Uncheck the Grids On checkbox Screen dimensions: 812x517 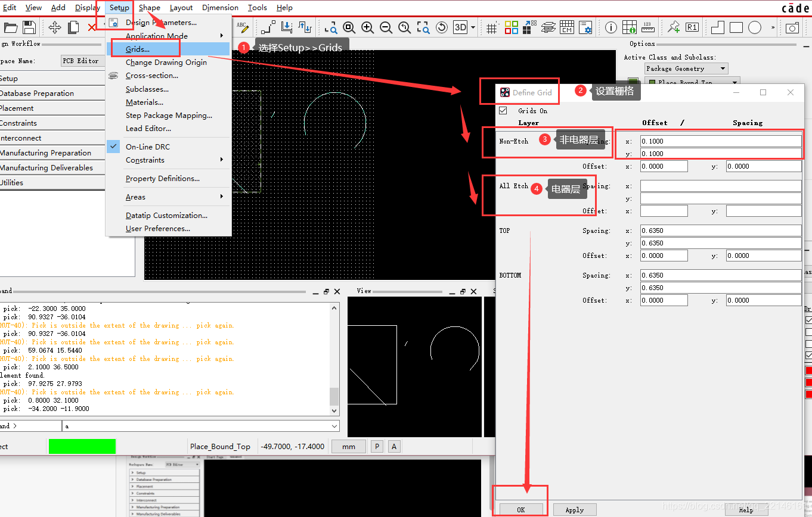click(x=503, y=111)
